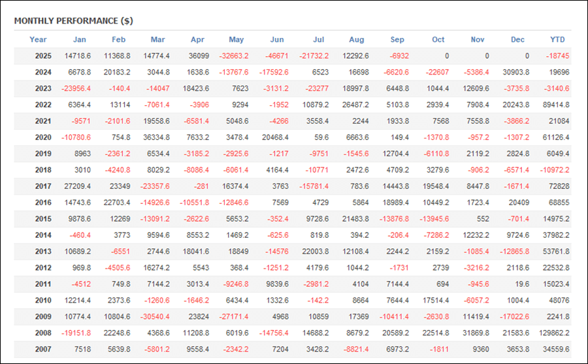
Task: Select the 2008 year row label
Action: pyautogui.click(x=44, y=332)
